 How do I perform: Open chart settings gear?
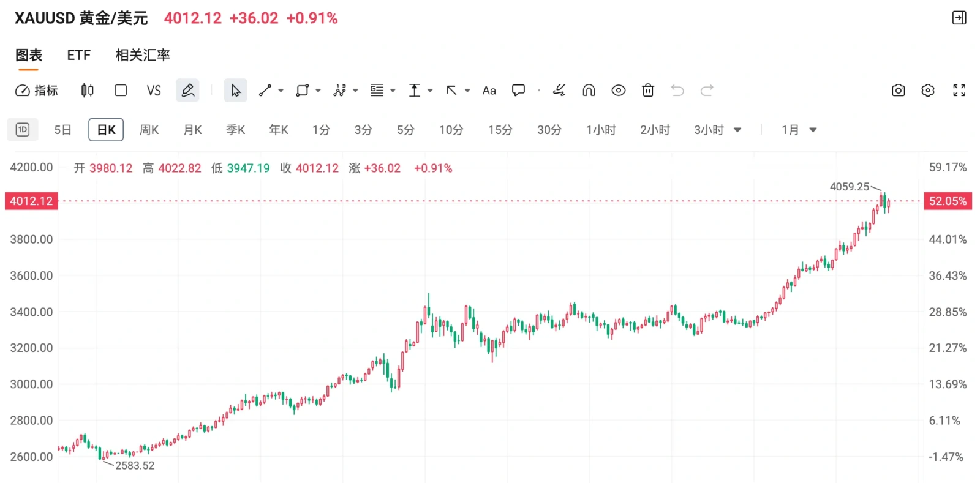click(x=927, y=90)
